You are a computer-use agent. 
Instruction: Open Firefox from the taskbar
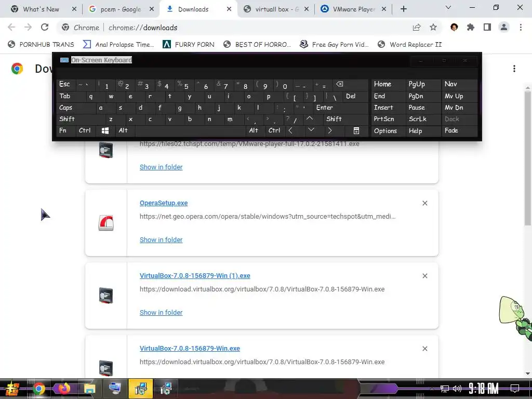64,388
